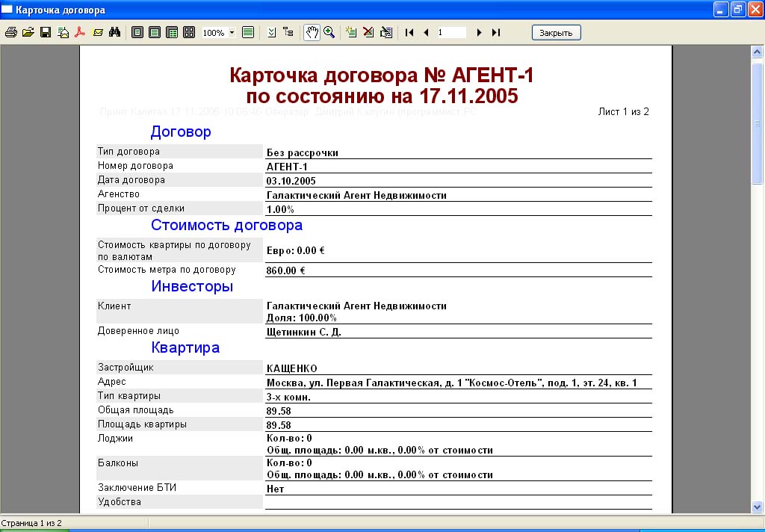The width and height of the screenshot is (765, 532).
Task: Click the green page margins icon
Action: 248,33
